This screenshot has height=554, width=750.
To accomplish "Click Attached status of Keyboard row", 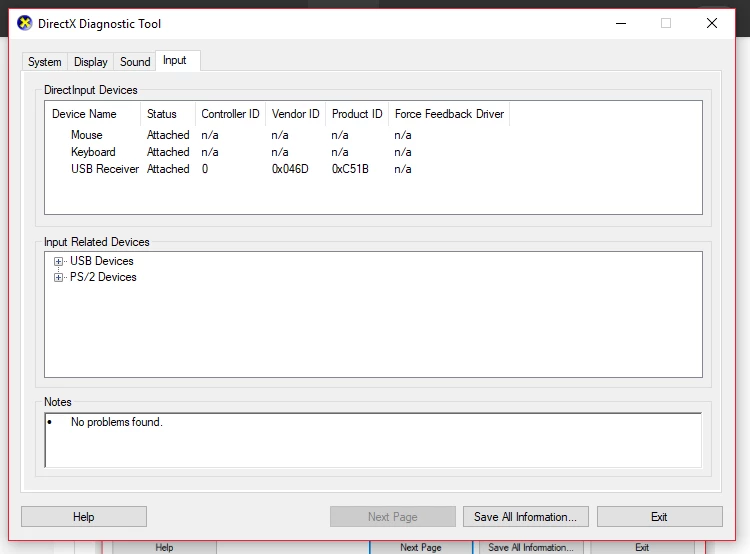I will coord(168,152).
